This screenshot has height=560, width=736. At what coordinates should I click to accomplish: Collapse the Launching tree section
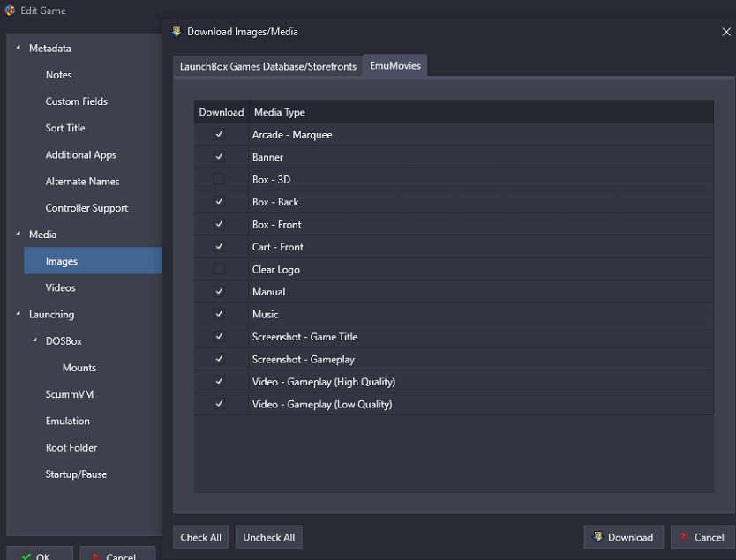(x=19, y=314)
